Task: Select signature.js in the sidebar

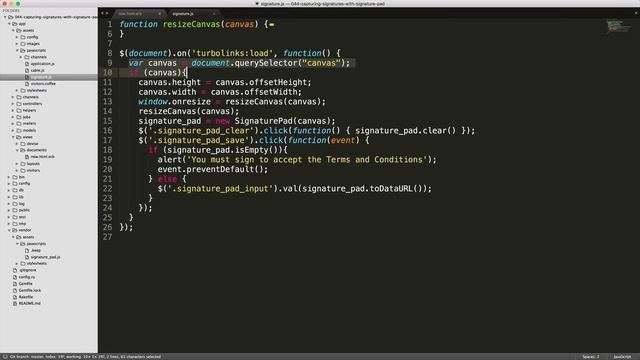Action: point(41,77)
